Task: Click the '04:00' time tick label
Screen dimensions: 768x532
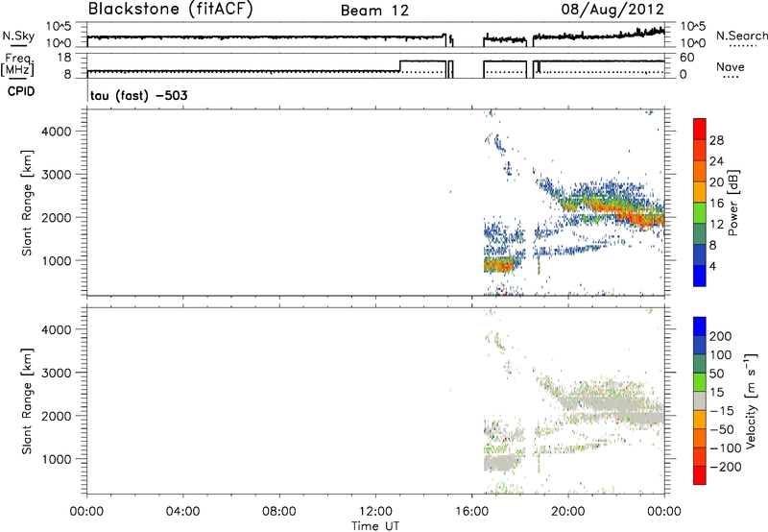Action: (x=182, y=512)
